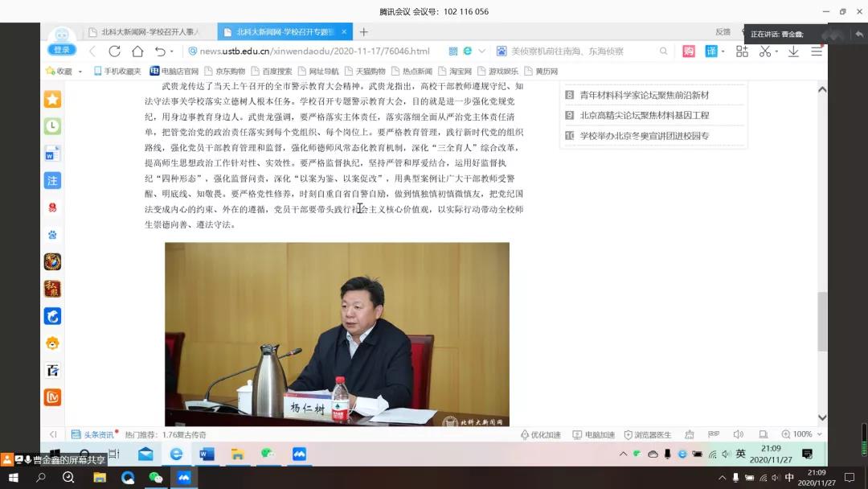Open the history clock in sidebar
Viewport: 868px width, 489px height.
pos(52,126)
